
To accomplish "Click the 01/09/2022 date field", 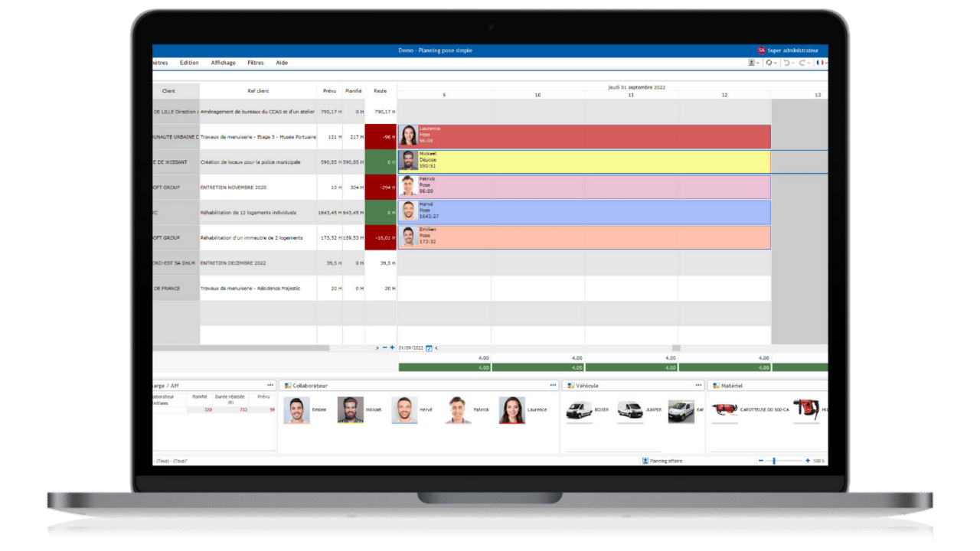I will [x=410, y=348].
